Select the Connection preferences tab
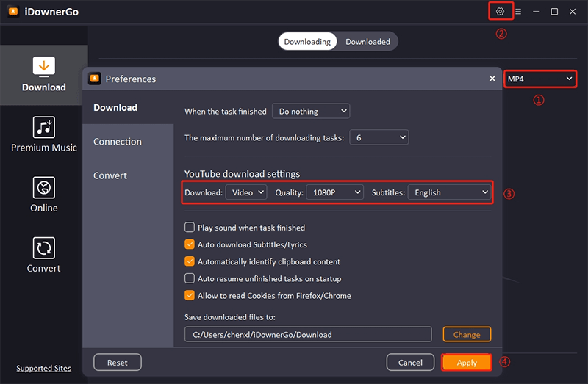 118,142
